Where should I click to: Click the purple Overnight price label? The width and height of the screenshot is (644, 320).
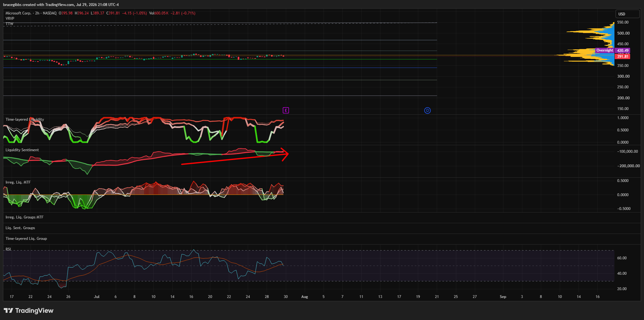pos(604,50)
